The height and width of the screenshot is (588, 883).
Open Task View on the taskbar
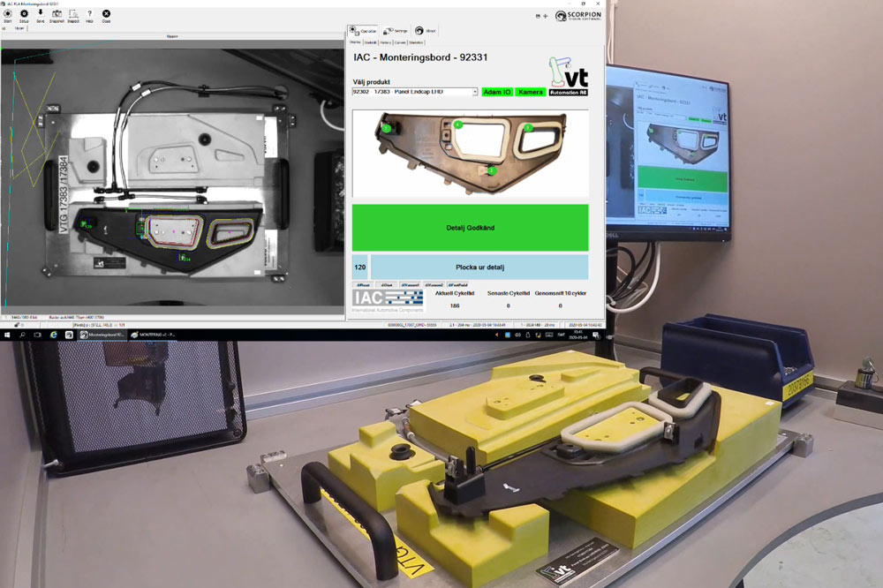(x=37, y=335)
